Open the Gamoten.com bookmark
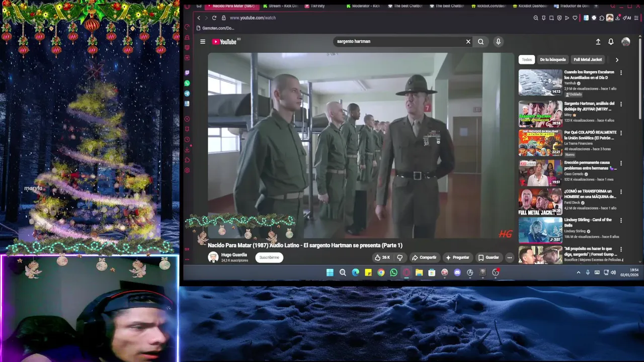Screen dimensions: 644x362 click(216, 28)
